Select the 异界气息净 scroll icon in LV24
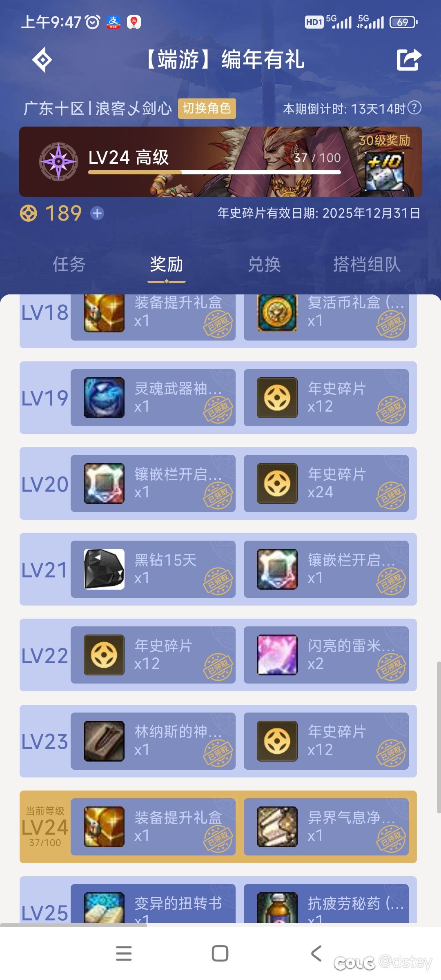This screenshot has width=441, height=980. tap(277, 827)
